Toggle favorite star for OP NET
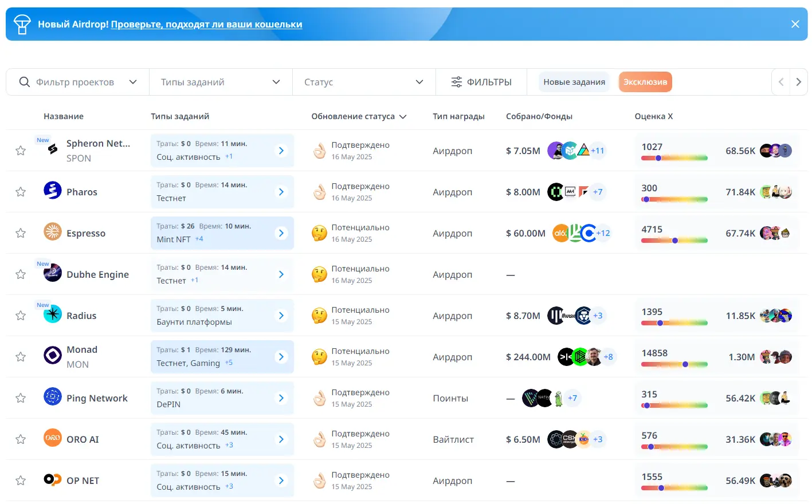Screen dimensions: 812x504 [21, 481]
